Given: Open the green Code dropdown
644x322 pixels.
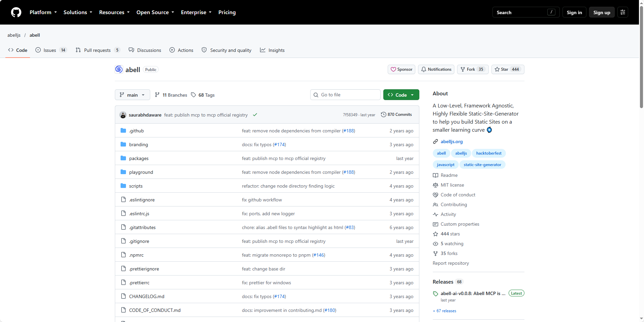Looking at the screenshot, I should coord(401,95).
